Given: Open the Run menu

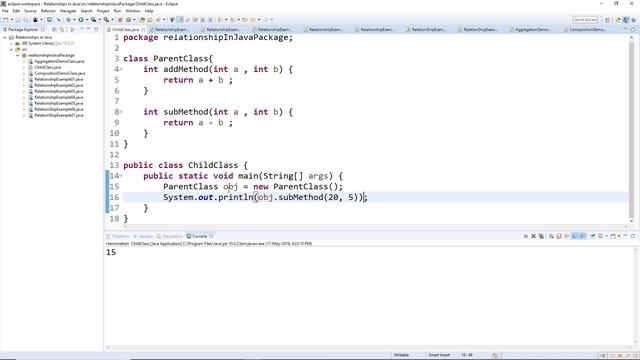Looking at the screenshot, I should 117,11.
